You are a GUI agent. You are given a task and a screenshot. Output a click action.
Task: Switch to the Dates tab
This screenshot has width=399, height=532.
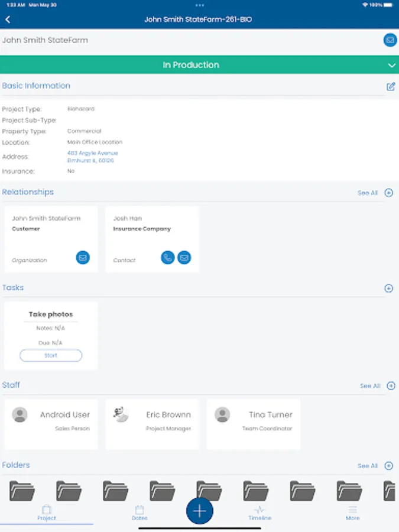coord(140,513)
